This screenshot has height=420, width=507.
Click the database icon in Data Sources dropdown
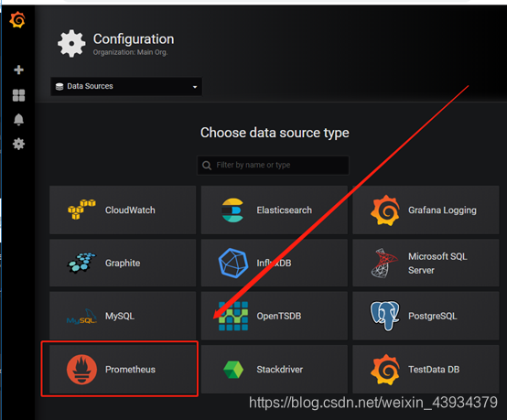pyautogui.click(x=59, y=86)
